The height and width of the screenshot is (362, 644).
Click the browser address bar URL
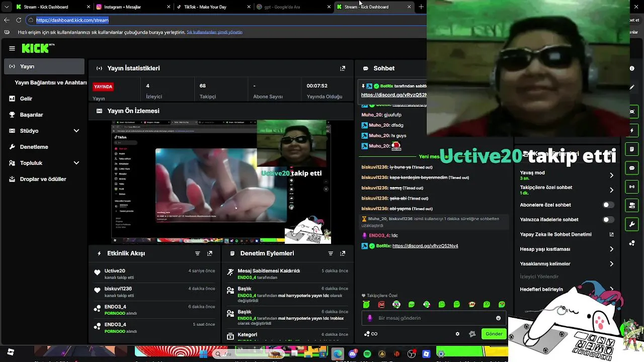tap(72, 20)
